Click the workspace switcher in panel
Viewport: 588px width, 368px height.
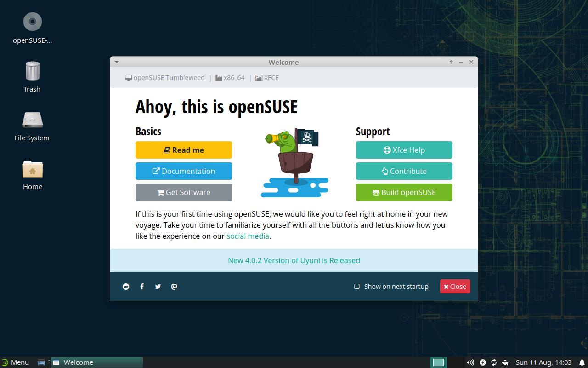pos(438,362)
